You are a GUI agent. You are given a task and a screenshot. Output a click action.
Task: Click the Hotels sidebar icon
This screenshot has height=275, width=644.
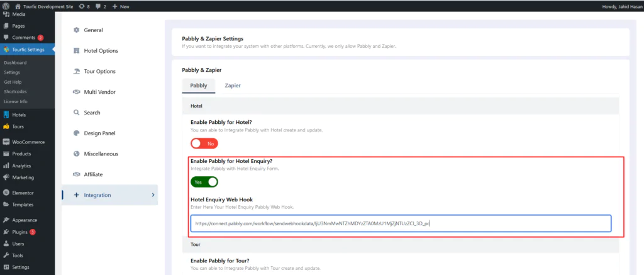click(x=6, y=115)
